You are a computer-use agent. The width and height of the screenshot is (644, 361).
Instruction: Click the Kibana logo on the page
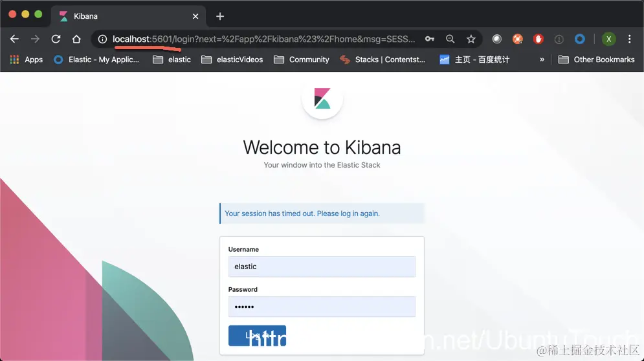tap(322, 98)
